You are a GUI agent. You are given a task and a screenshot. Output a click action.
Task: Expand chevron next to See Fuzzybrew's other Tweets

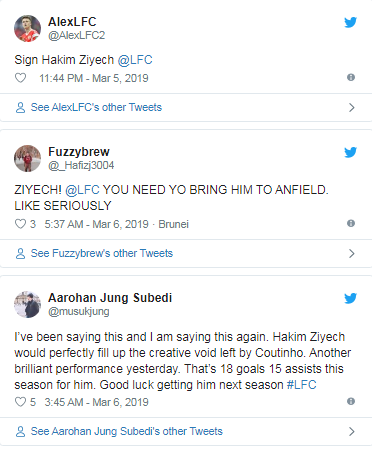(x=352, y=253)
